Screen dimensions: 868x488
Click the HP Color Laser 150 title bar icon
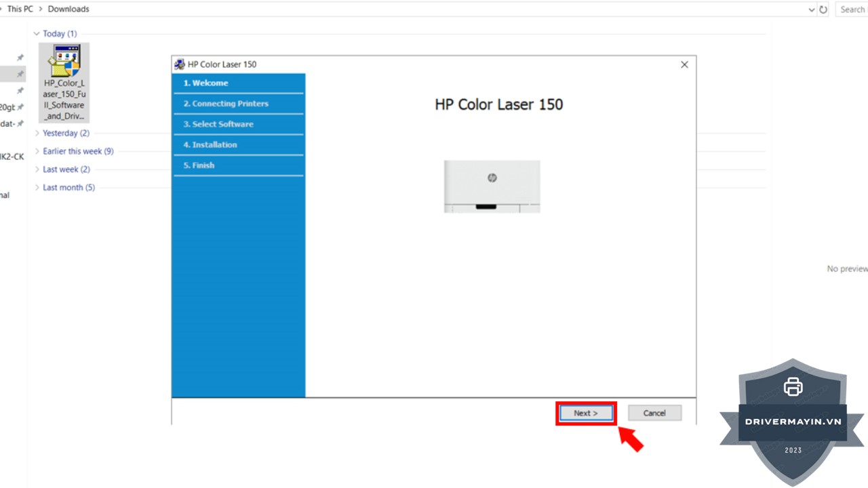coord(180,64)
